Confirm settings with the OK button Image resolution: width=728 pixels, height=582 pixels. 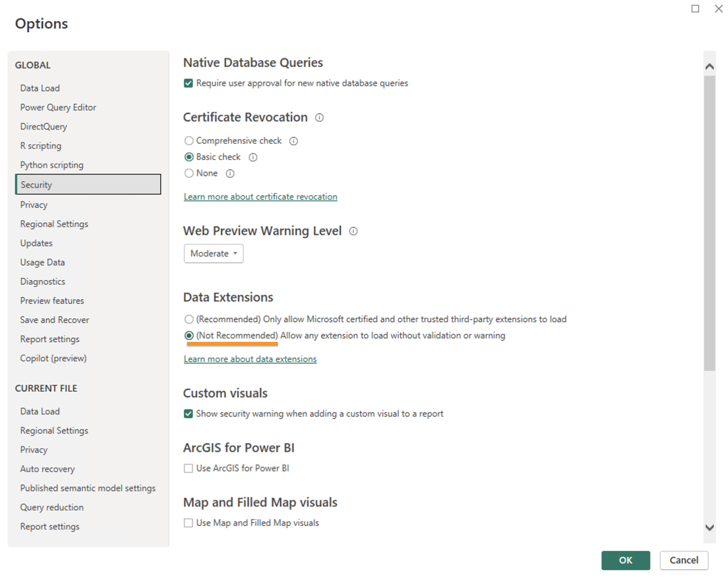625,560
